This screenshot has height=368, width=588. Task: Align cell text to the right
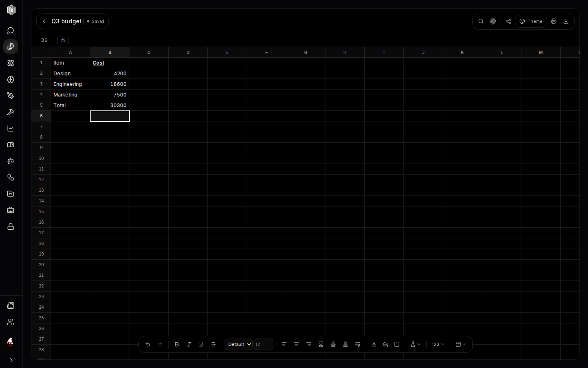pyautogui.click(x=309, y=345)
